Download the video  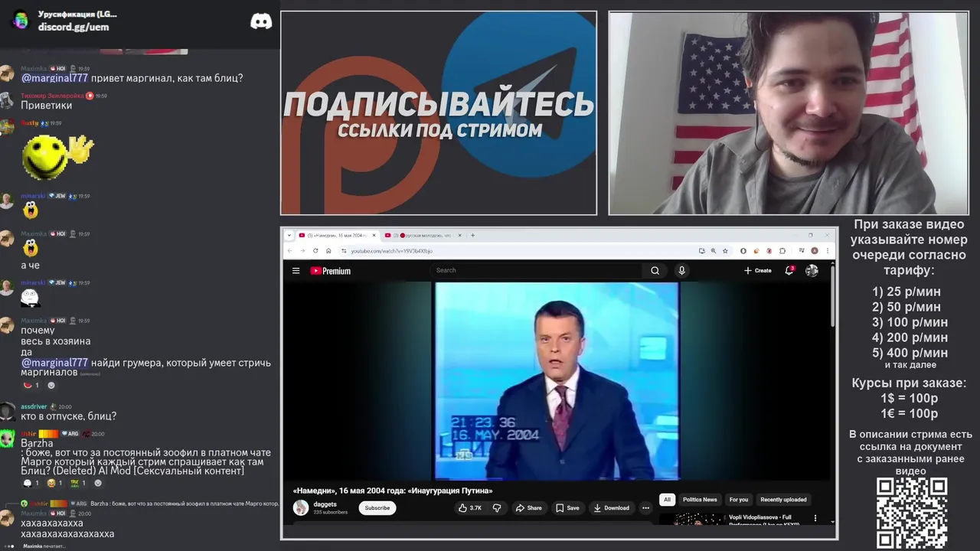pos(611,507)
